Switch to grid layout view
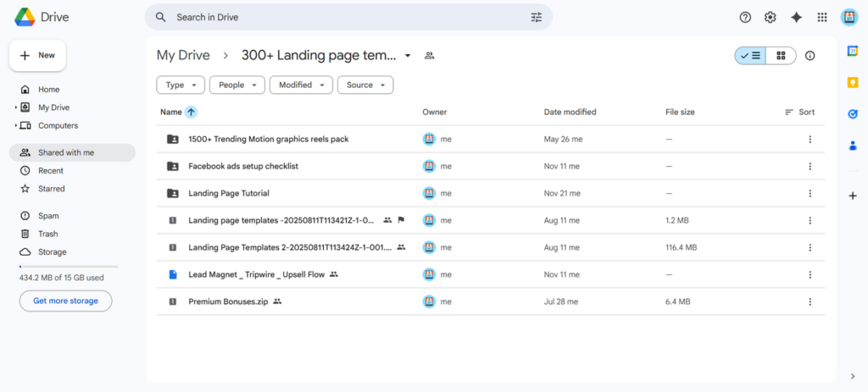Image resolution: width=868 pixels, height=392 pixels. tap(781, 56)
